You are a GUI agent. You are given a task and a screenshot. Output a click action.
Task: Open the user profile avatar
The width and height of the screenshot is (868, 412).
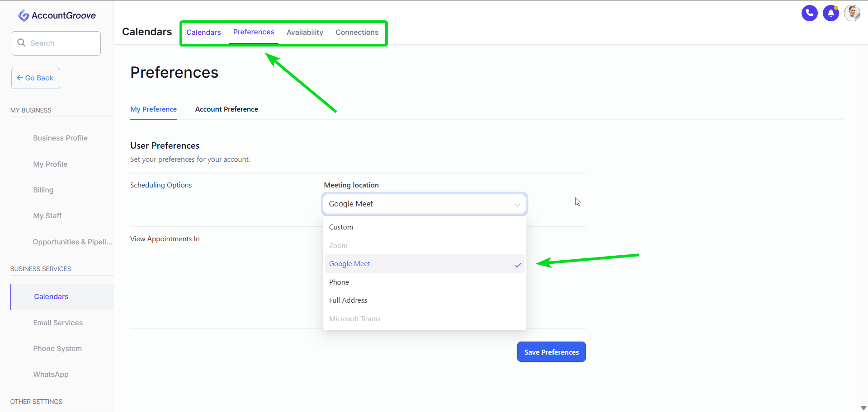(x=852, y=13)
